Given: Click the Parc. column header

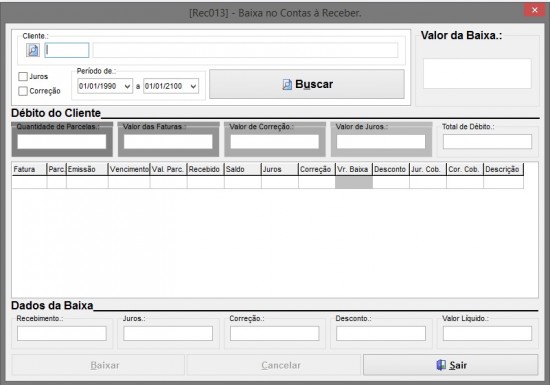Looking at the screenshot, I should [x=56, y=169].
